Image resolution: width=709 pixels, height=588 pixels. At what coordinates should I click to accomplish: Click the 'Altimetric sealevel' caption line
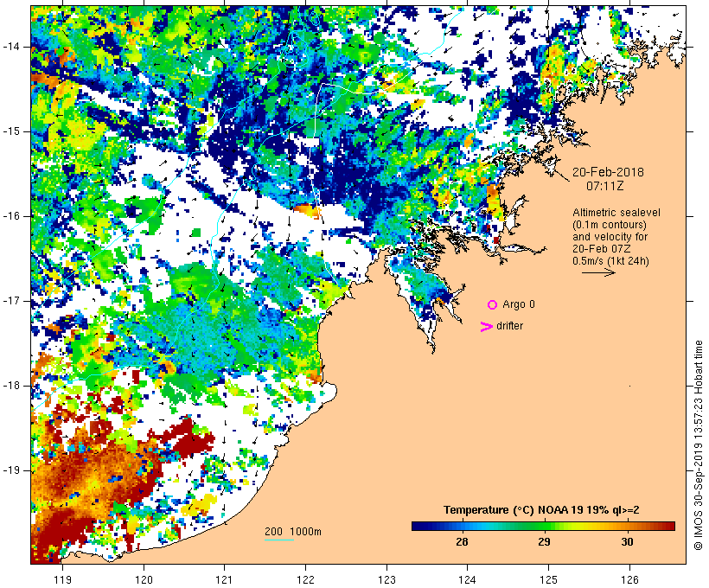(x=616, y=213)
